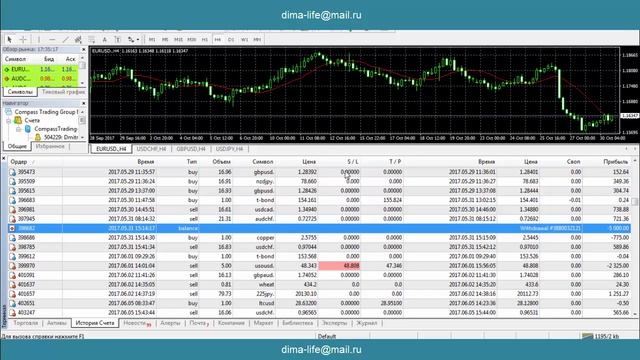Switch chart to M15 timeframe

tap(178, 40)
